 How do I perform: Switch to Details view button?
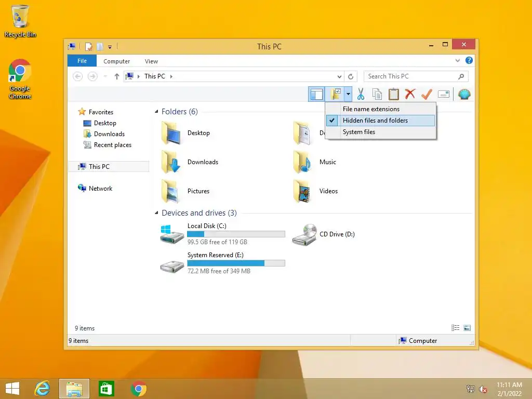[x=455, y=328]
